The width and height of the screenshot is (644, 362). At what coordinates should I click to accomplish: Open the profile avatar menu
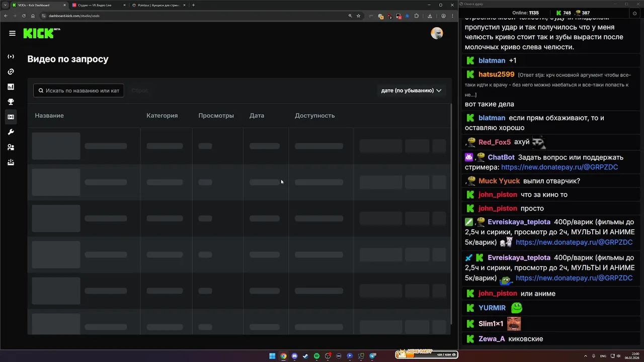(437, 33)
